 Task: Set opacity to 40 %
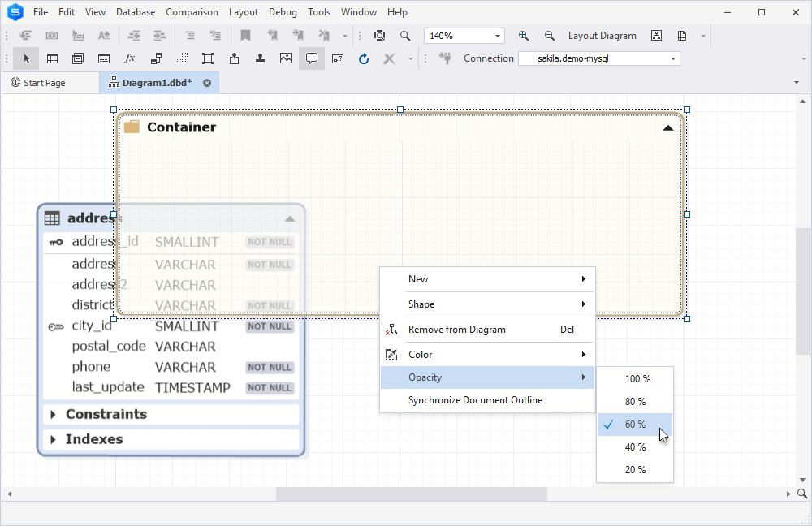click(635, 447)
